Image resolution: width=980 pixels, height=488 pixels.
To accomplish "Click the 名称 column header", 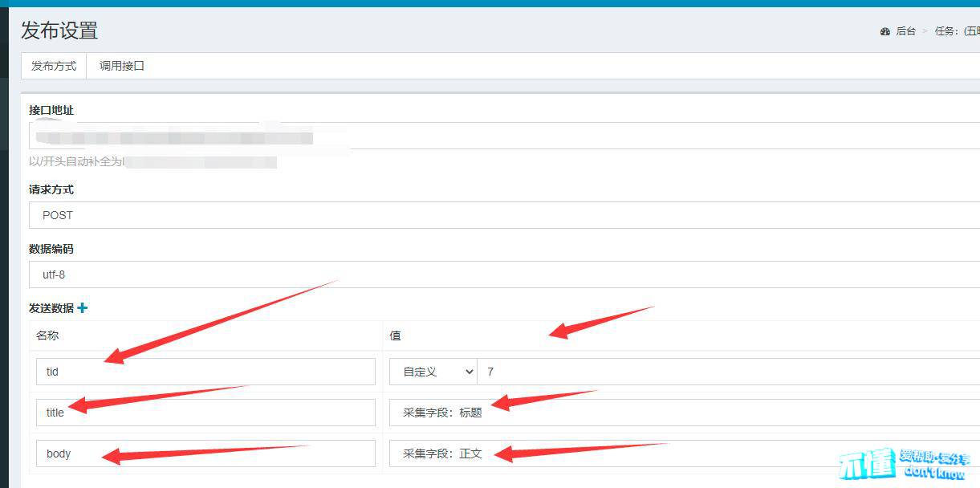I will click(47, 335).
